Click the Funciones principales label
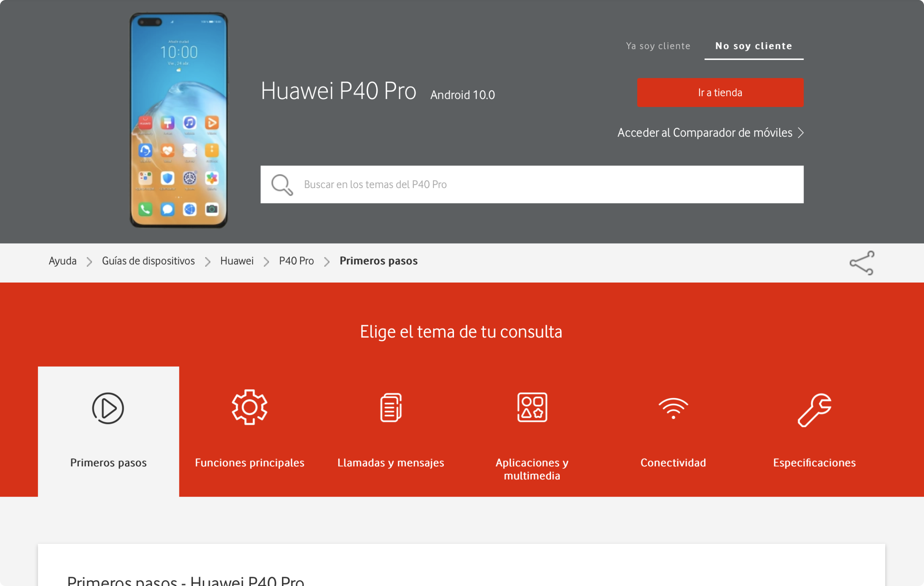Viewport: 924px width, 586px height. pos(249,463)
